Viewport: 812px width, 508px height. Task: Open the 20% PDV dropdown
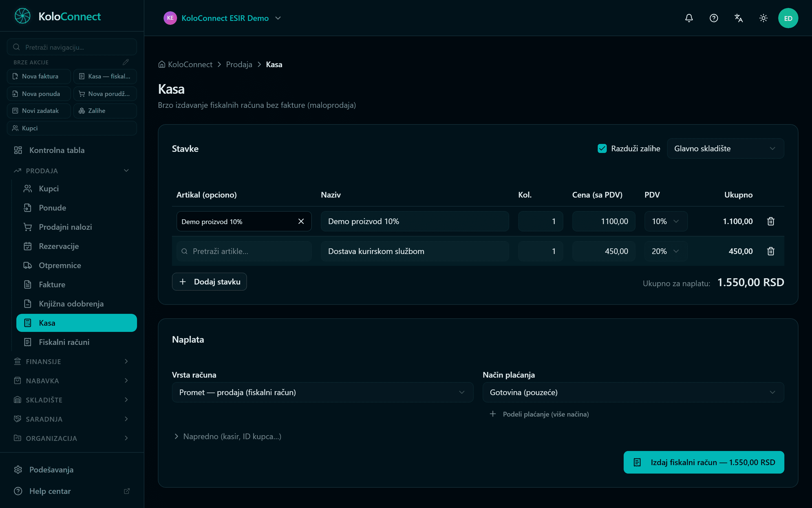pyautogui.click(x=666, y=251)
